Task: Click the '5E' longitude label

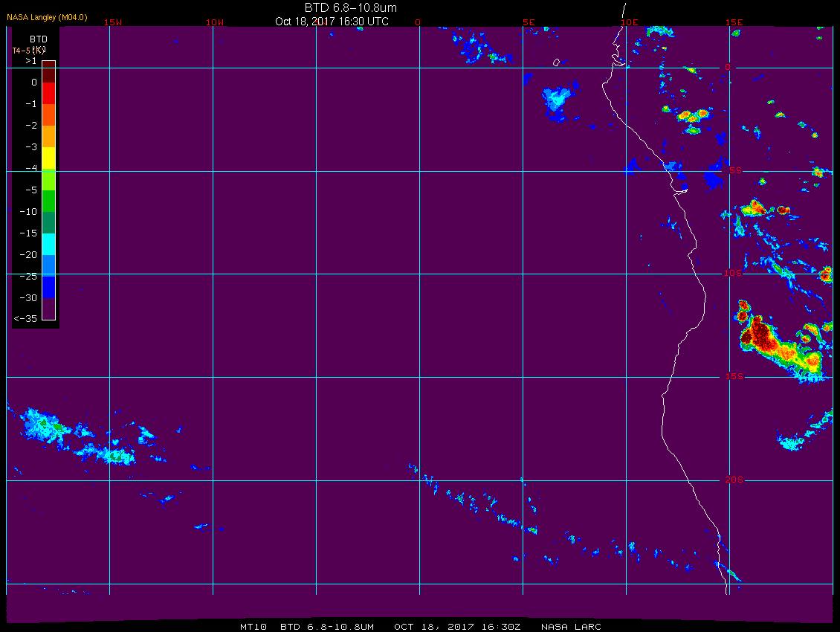Action: 529,22
